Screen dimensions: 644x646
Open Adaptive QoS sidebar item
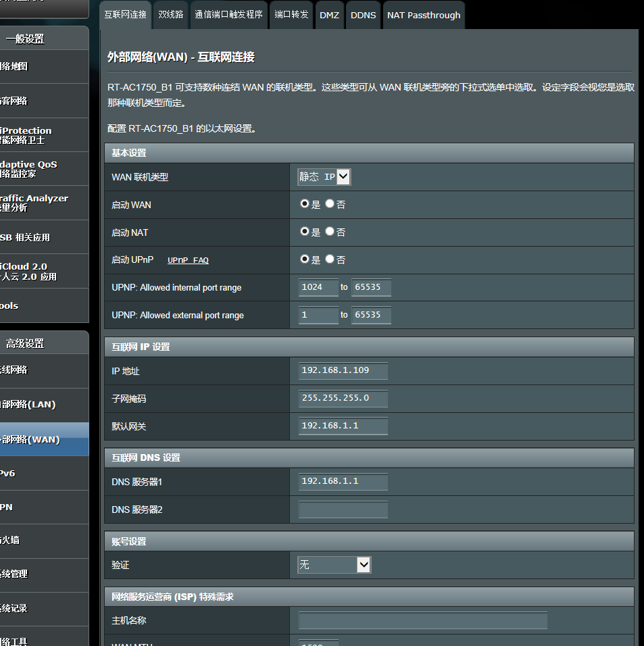tap(44, 169)
